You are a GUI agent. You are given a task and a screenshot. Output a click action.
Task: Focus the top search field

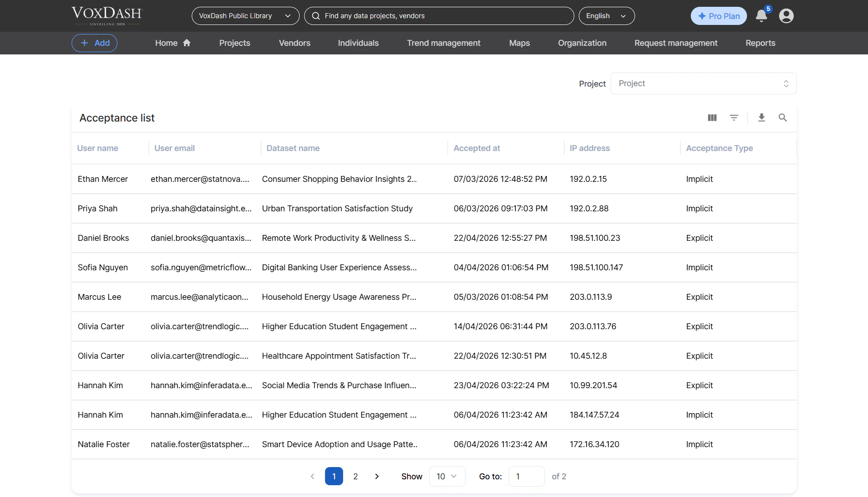[x=439, y=16]
